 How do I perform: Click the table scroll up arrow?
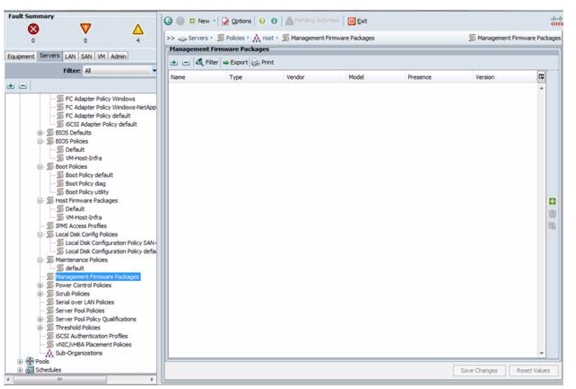tap(541, 88)
